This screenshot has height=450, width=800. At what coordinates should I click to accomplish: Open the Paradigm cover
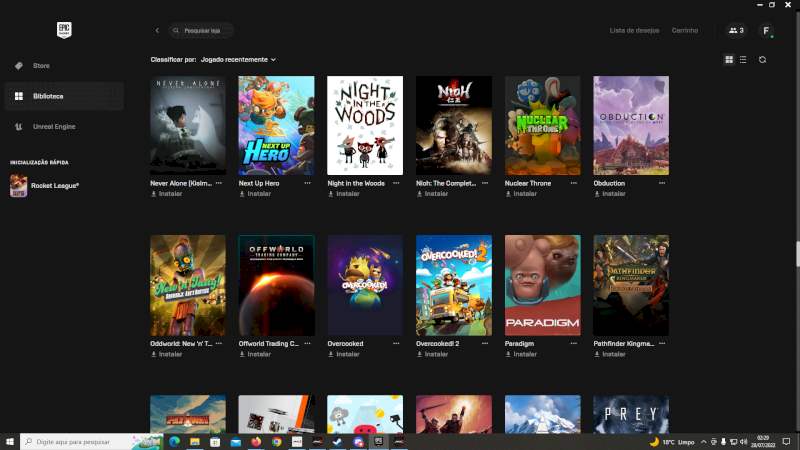(x=543, y=285)
